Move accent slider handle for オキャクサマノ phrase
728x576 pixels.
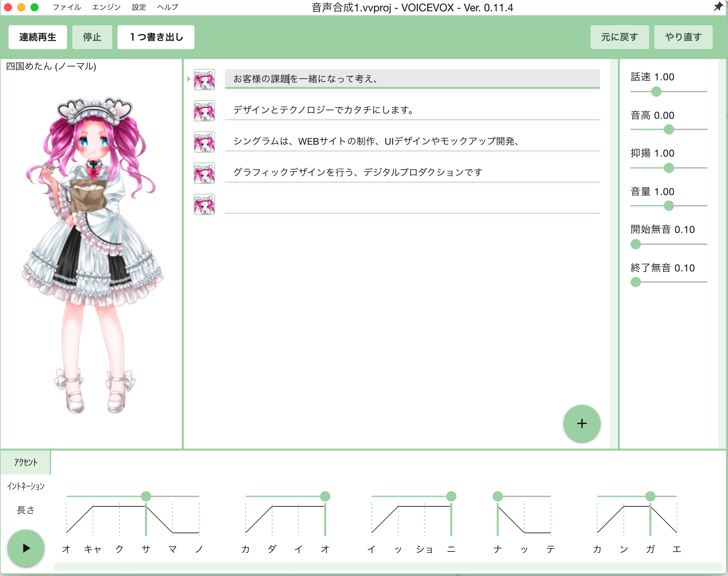tap(146, 496)
